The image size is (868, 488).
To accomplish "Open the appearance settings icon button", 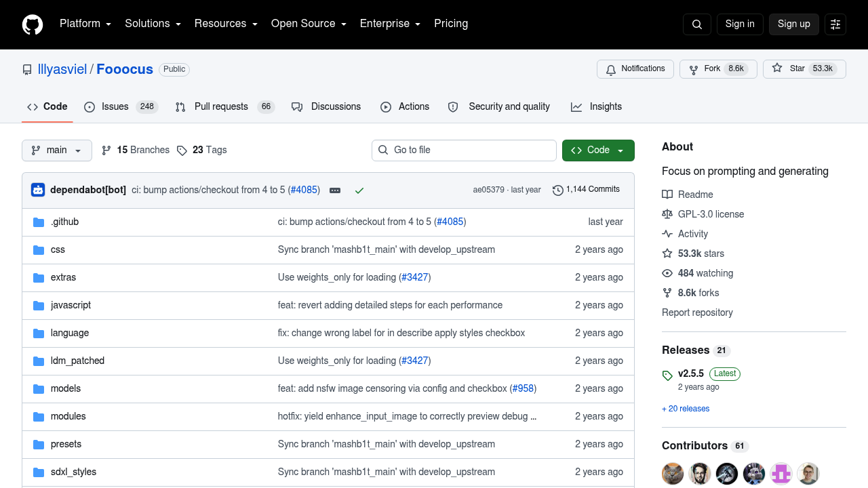I will click(835, 24).
